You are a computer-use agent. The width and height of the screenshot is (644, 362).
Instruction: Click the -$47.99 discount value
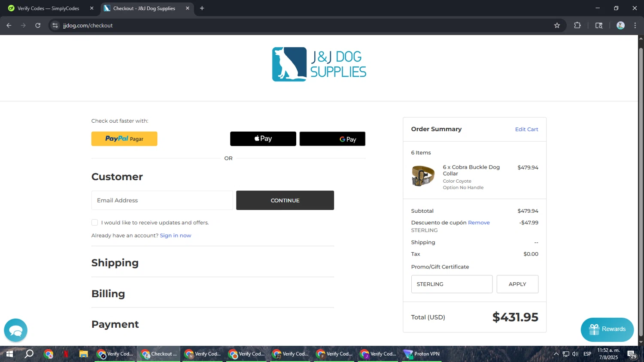pos(529,223)
